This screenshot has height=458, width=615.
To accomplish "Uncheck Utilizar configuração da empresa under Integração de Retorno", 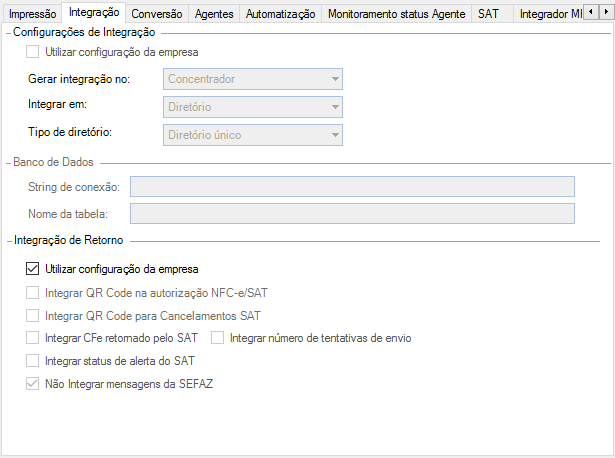I will (x=34, y=269).
